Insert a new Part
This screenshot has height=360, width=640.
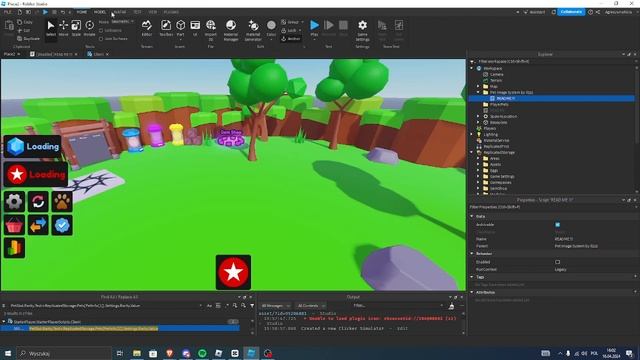click(x=180, y=28)
